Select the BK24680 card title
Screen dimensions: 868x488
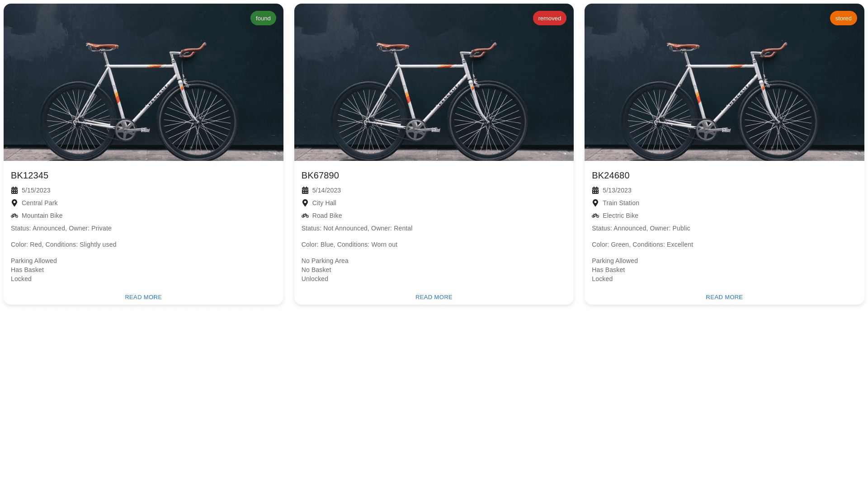click(x=610, y=175)
